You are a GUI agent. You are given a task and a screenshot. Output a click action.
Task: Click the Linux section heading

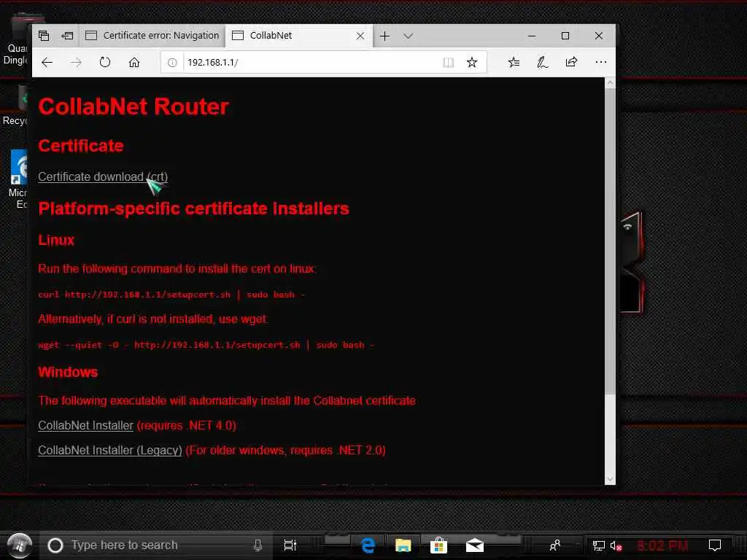click(x=56, y=240)
